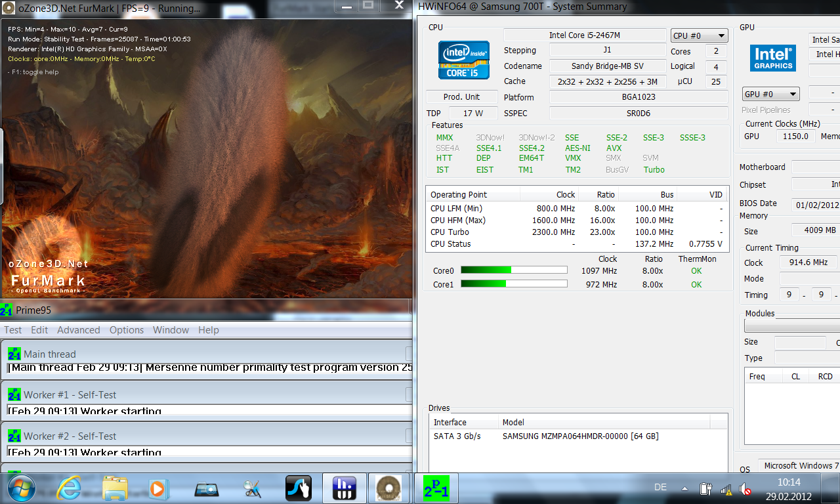The image size is (840, 504).
Task: Click the Worker #1 window icon
Action: [14, 395]
